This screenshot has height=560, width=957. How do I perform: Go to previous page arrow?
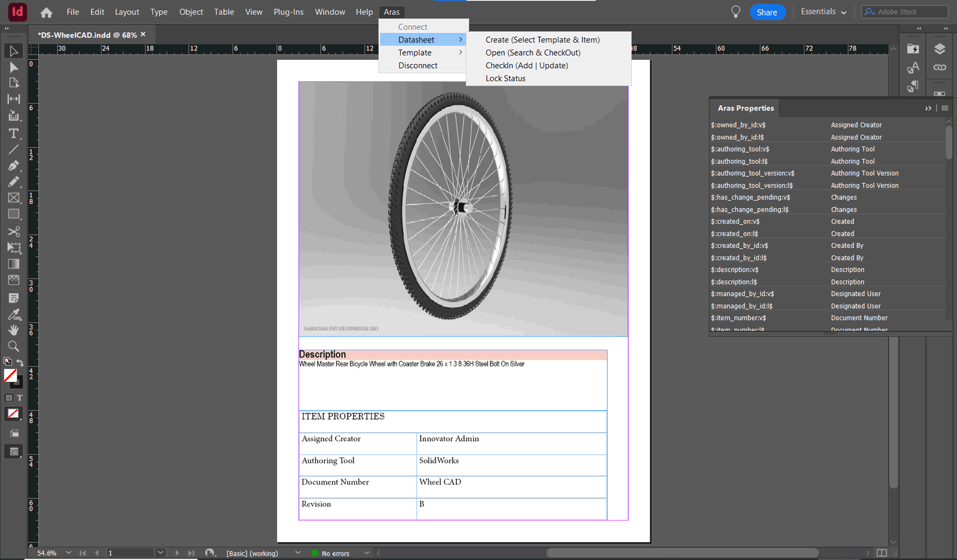[97, 553]
